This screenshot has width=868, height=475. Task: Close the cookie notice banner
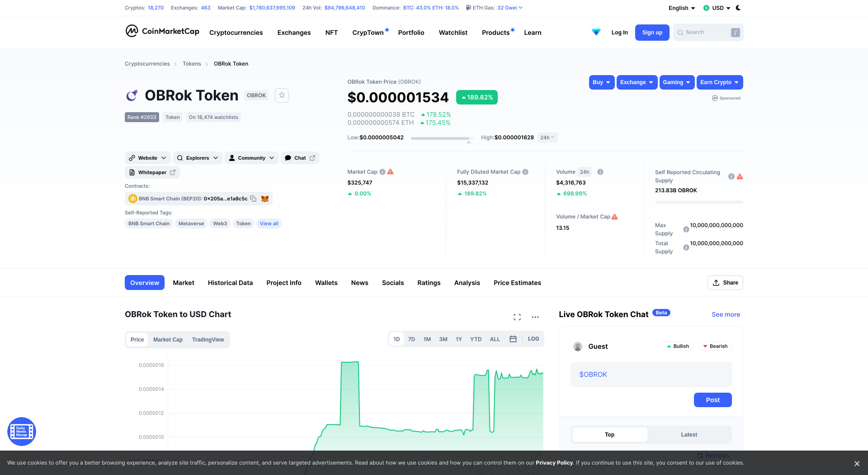coord(857,463)
